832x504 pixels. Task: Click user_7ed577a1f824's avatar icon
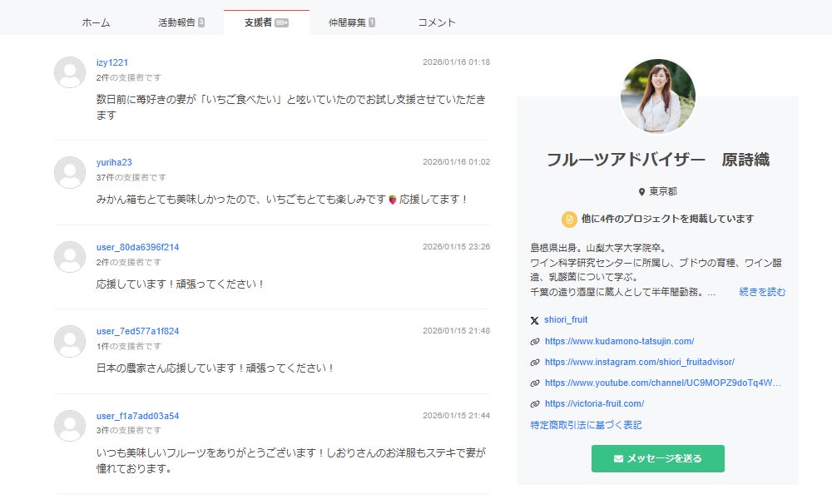(70, 341)
